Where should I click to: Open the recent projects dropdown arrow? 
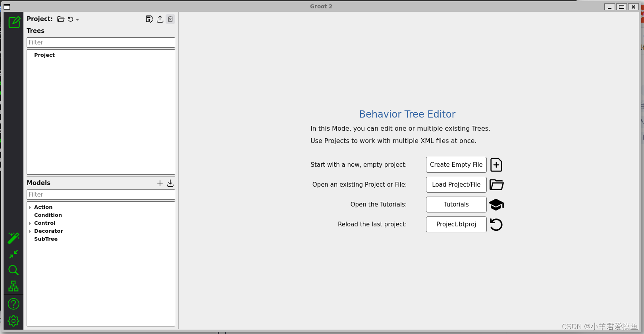pos(77,19)
